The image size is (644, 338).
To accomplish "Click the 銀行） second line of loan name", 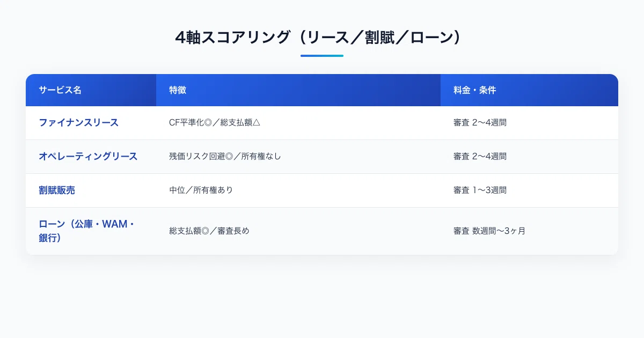I will point(50,238).
